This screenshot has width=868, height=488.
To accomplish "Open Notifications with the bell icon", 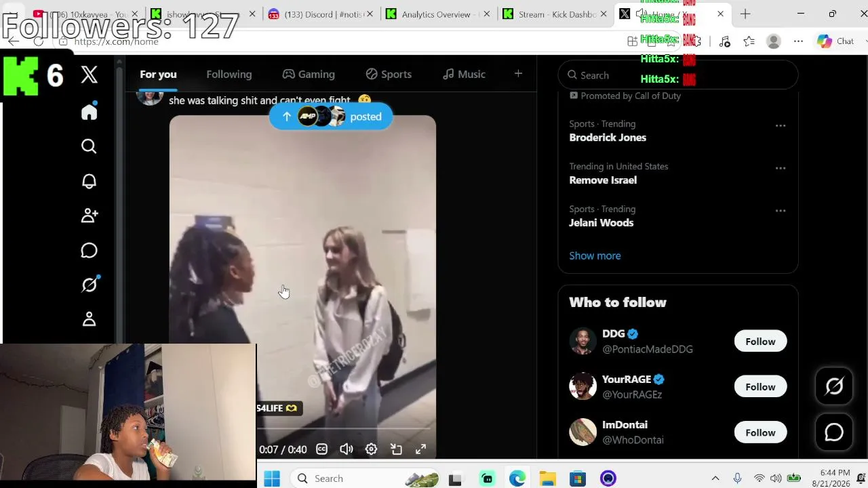I will tap(89, 181).
